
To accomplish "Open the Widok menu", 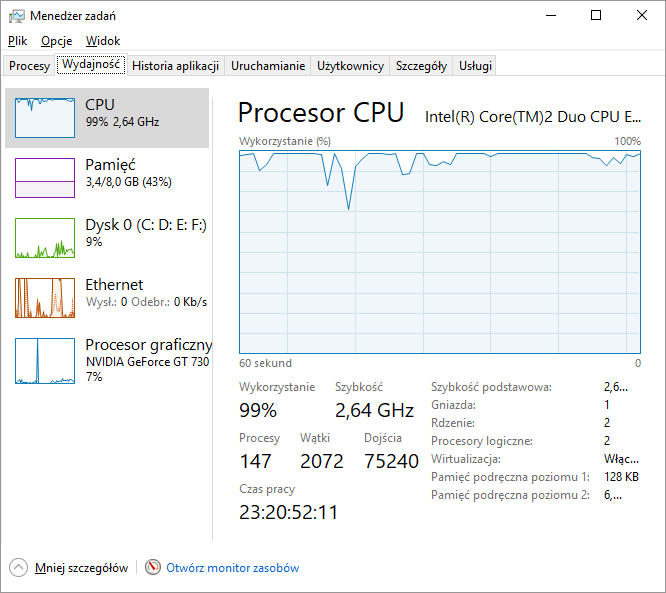I will pos(103,41).
